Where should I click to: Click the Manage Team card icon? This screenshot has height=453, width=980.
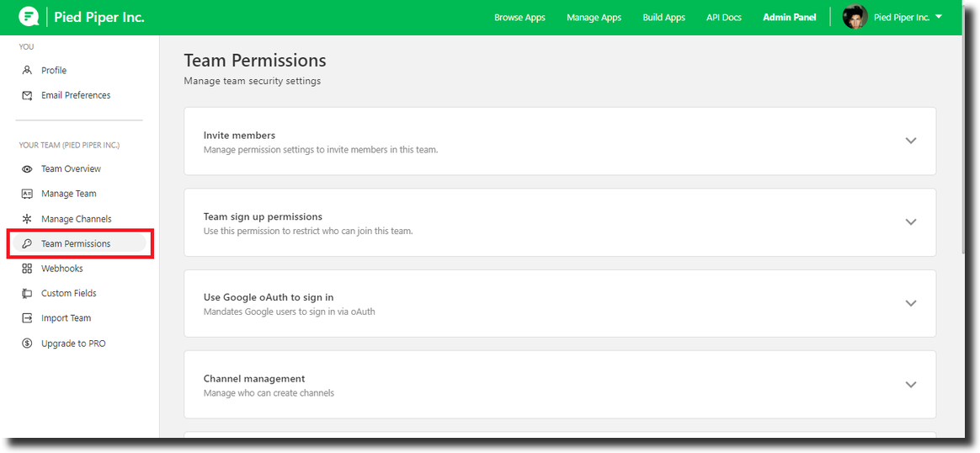27,194
